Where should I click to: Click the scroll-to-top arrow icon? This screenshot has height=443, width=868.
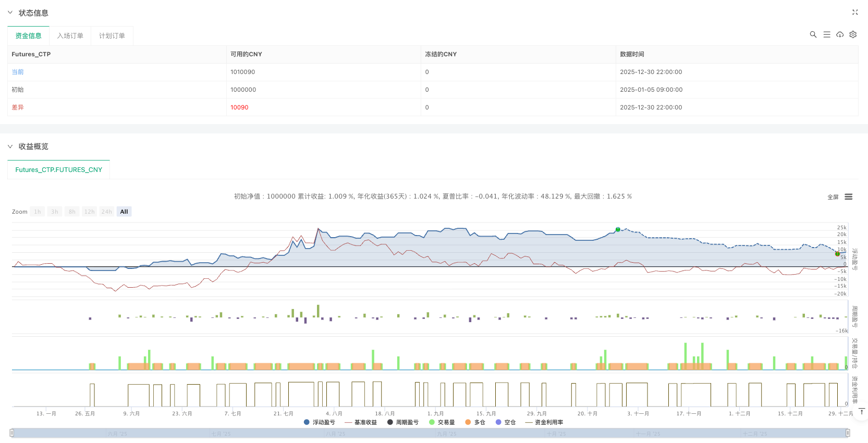(862, 412)
